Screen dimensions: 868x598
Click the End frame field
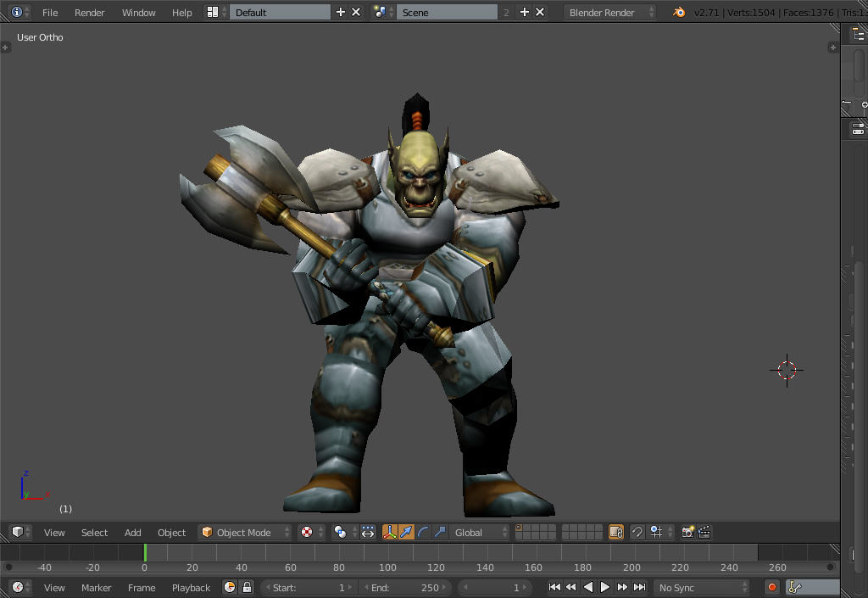(x=404, y=587)
